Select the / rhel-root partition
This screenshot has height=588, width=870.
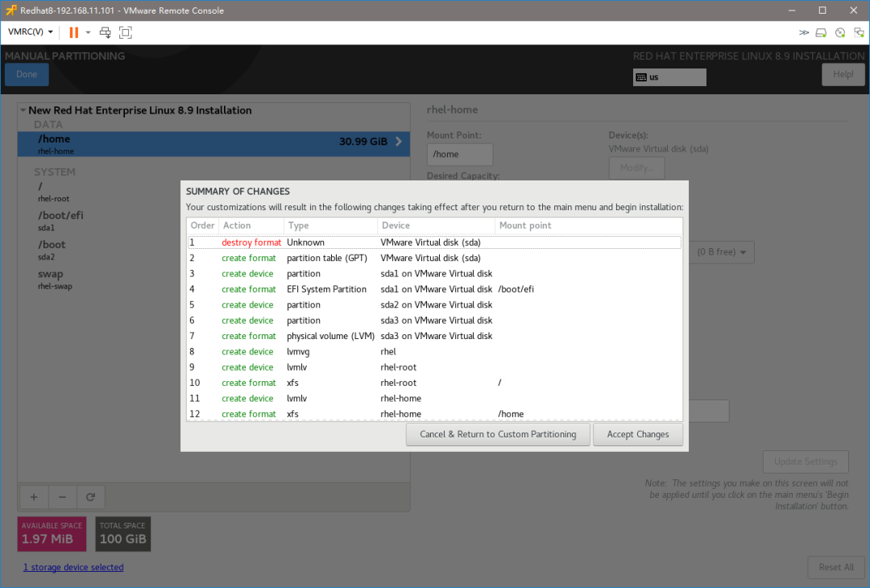tap(213, 192)
